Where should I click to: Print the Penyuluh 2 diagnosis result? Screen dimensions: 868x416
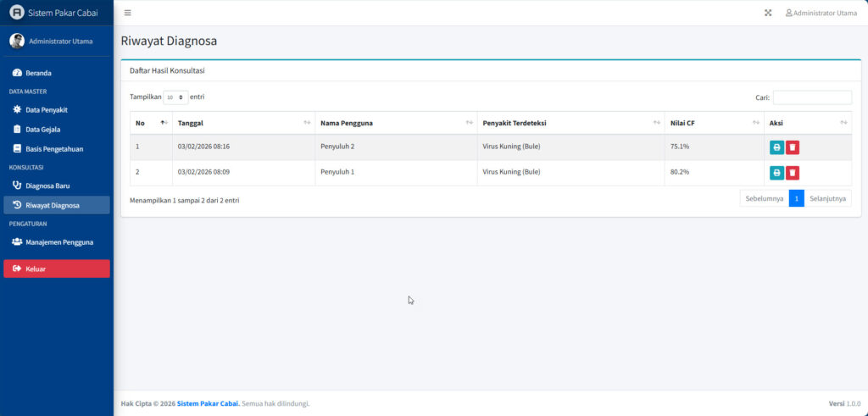coord(776,147)
